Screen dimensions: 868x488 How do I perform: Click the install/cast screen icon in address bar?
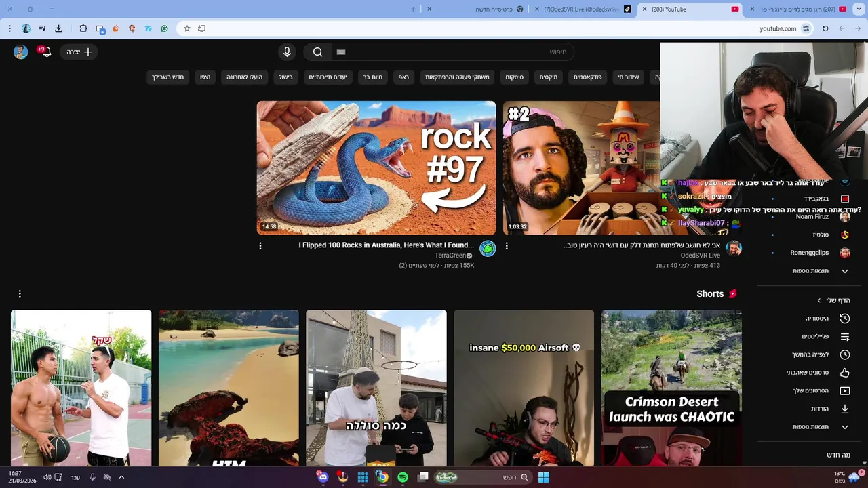(x=201, y=28)
